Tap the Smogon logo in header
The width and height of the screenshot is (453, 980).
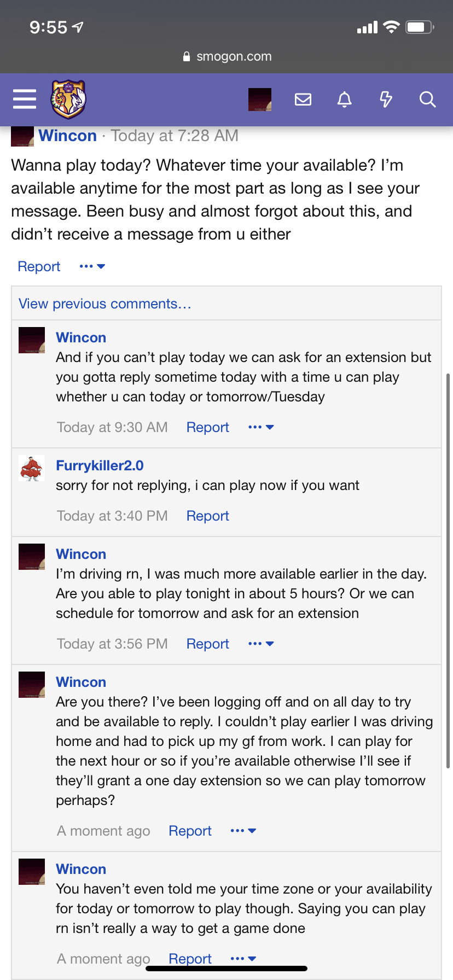68,99
